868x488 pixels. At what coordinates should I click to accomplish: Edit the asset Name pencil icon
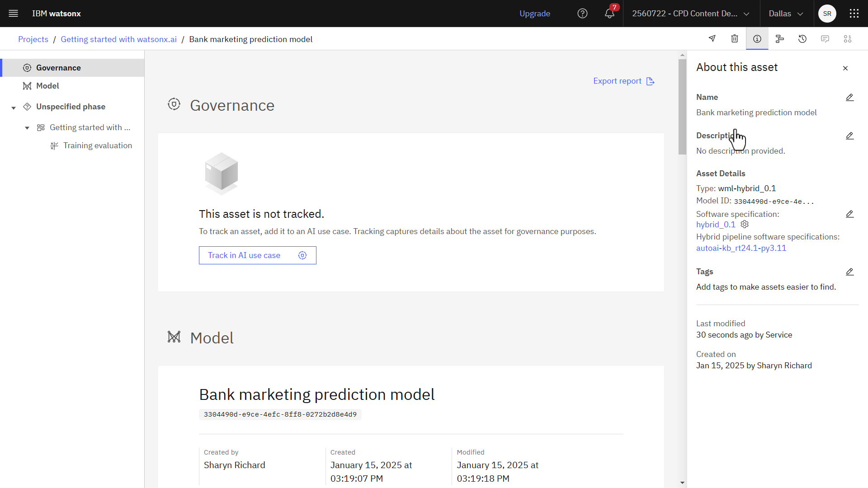pyautogui.click(x=849, y=97)
